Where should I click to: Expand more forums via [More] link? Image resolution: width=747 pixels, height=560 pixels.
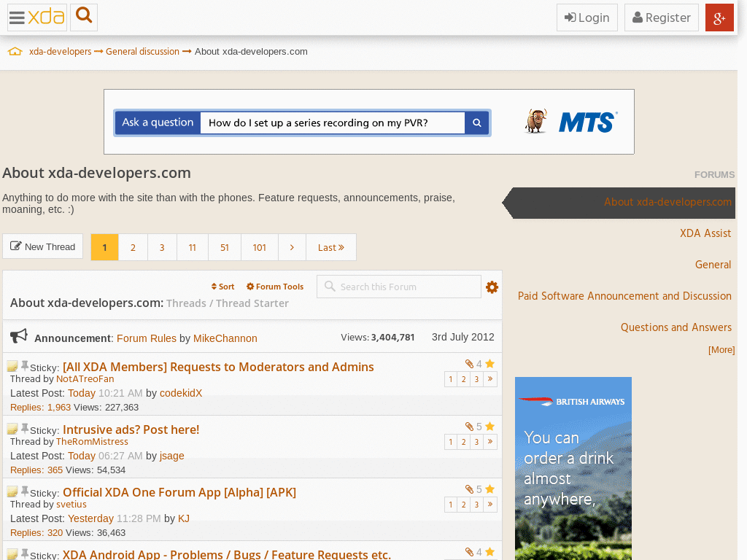tap(721, 350)
